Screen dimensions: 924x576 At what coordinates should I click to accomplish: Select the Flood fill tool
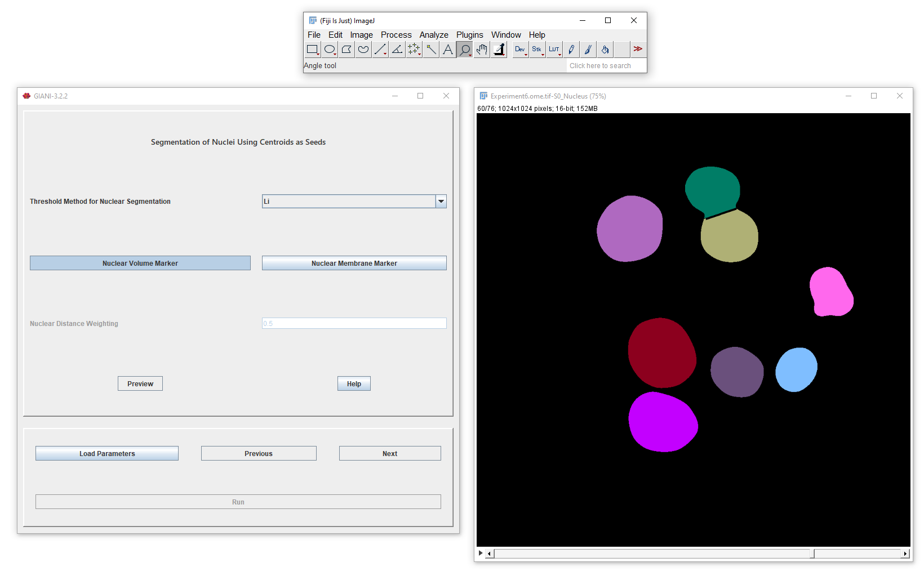[605, 50]
